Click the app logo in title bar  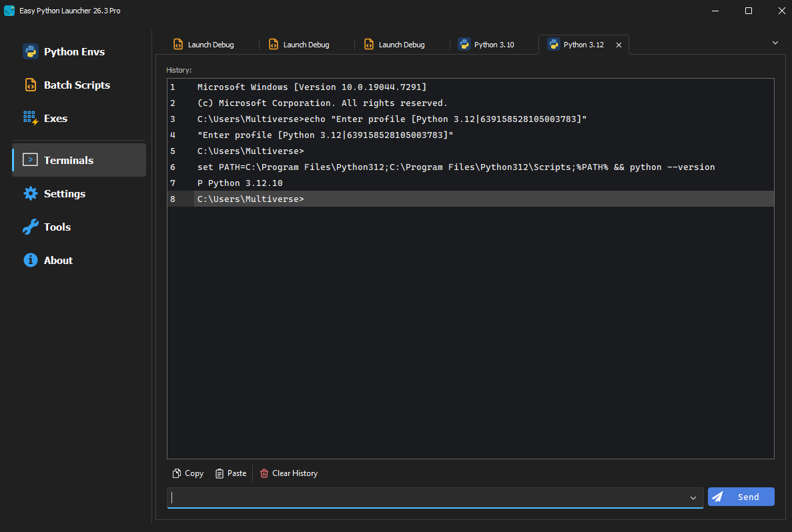tap(9, 11)
